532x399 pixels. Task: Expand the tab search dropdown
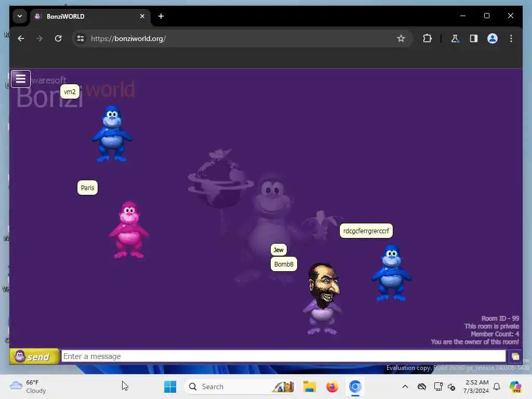[20, 16]
